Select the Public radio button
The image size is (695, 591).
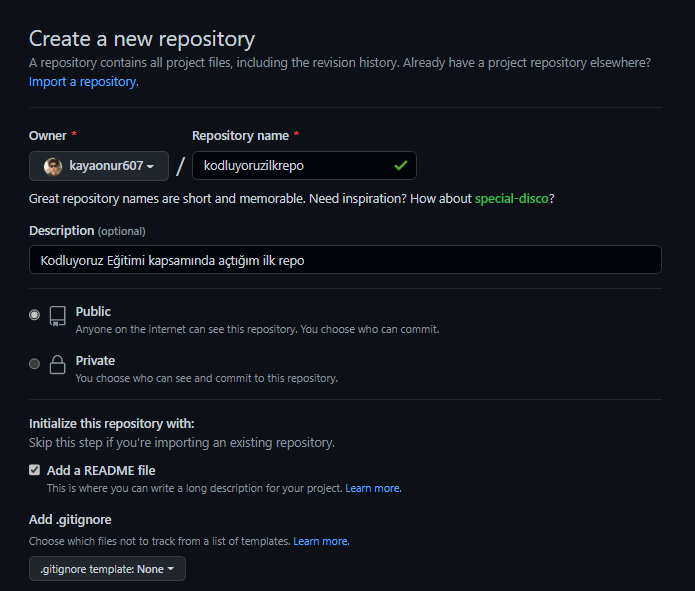[x=34, y=315]
